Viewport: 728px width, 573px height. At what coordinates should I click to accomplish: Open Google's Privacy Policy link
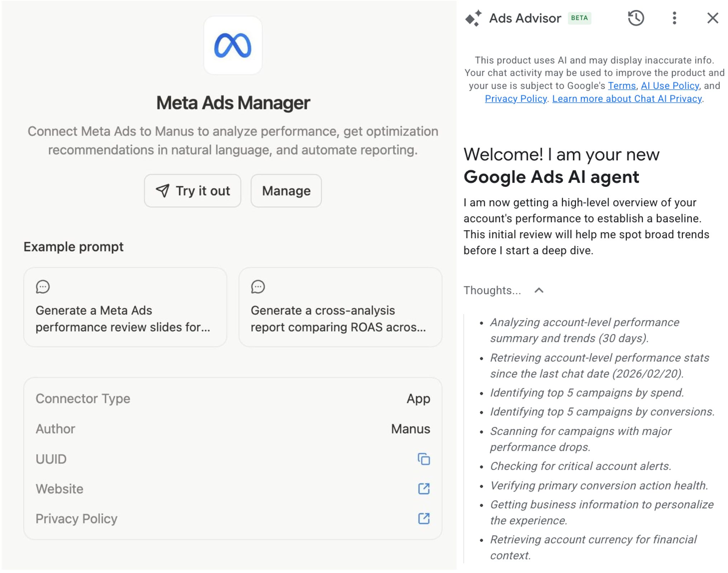[516, 99]
